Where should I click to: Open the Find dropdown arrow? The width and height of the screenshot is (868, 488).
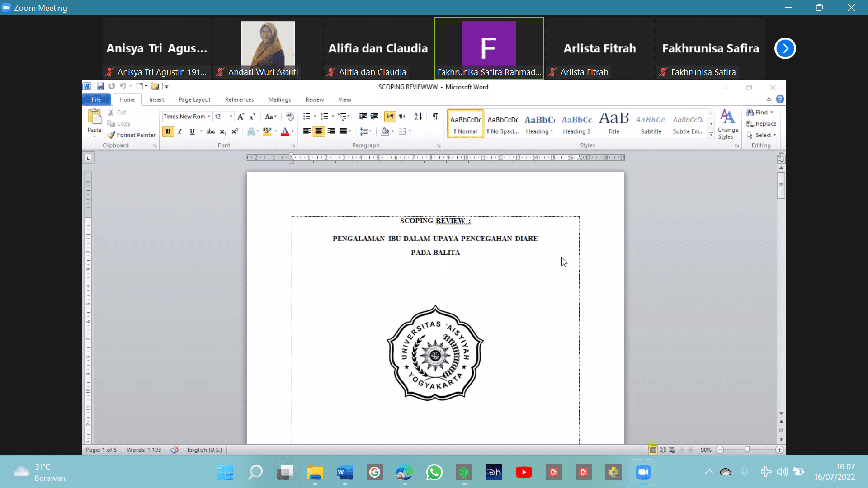[x=771, y=113]
